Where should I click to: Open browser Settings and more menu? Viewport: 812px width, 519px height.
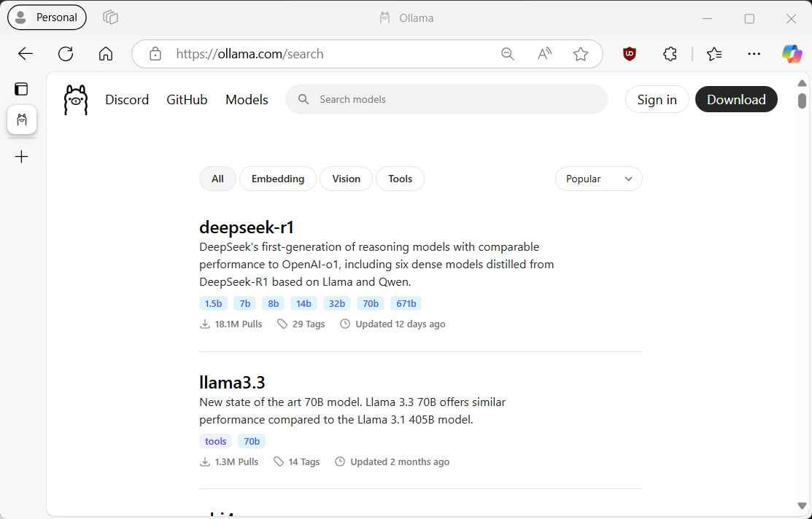point(754,54)
